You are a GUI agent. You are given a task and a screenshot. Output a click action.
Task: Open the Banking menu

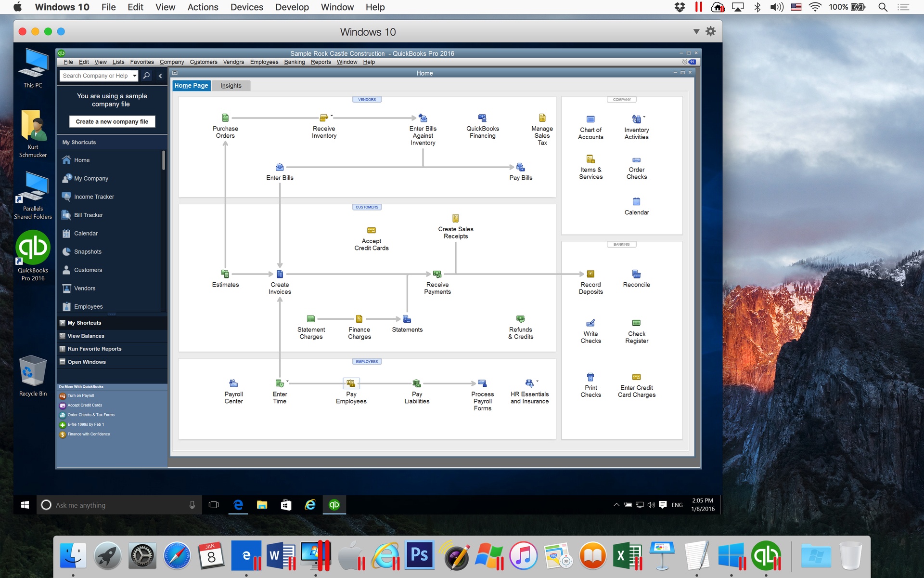pos(294,62)
